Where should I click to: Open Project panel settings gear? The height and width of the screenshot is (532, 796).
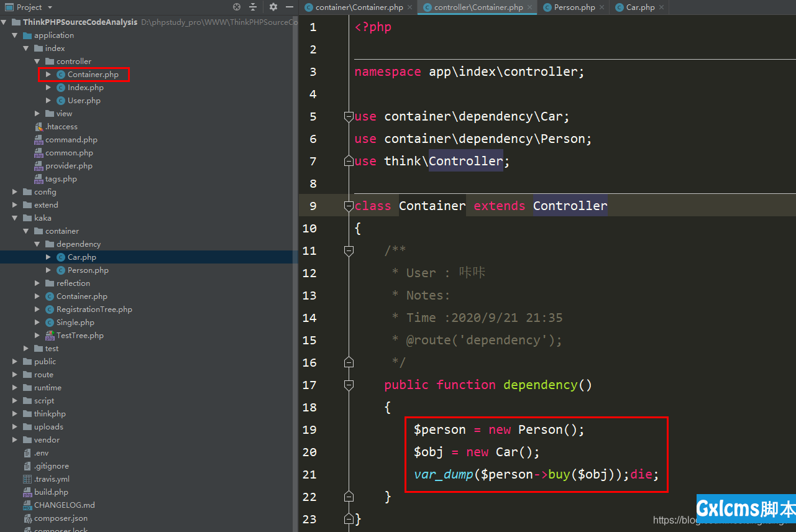273,7
